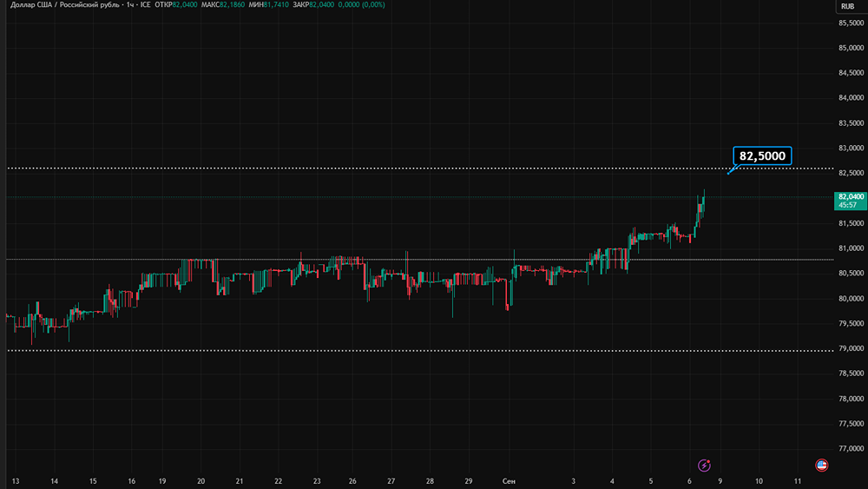Click the 83,0000 price axis label
The height and width of the screenshot is (489, 868).
[x=851, y=148]
